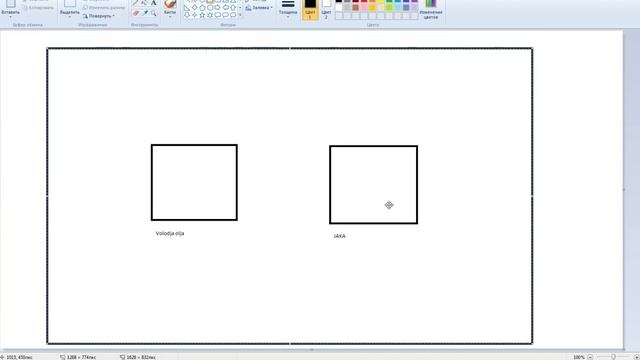Pick the gold color swatch

click(373, 7)
